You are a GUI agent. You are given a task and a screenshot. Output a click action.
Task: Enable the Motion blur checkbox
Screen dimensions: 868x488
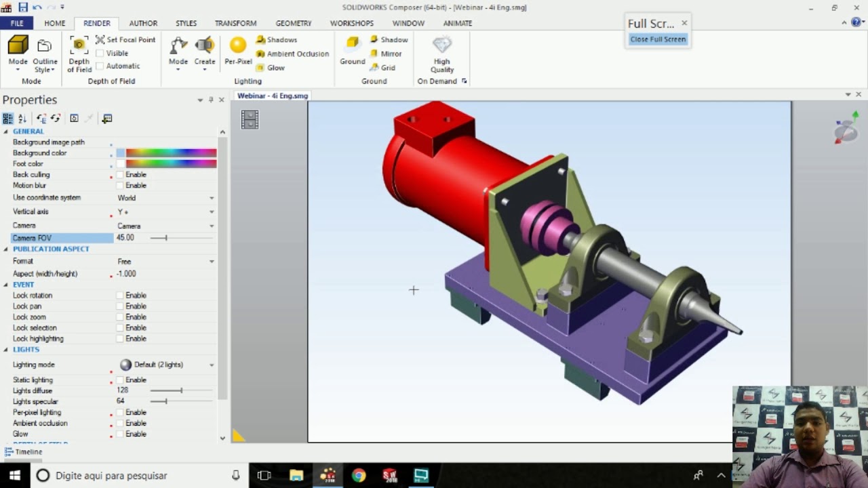pos(120,186)
